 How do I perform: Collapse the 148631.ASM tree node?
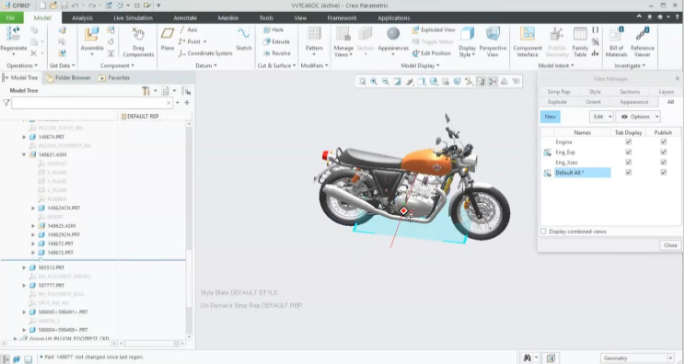[x=24, y=155]
